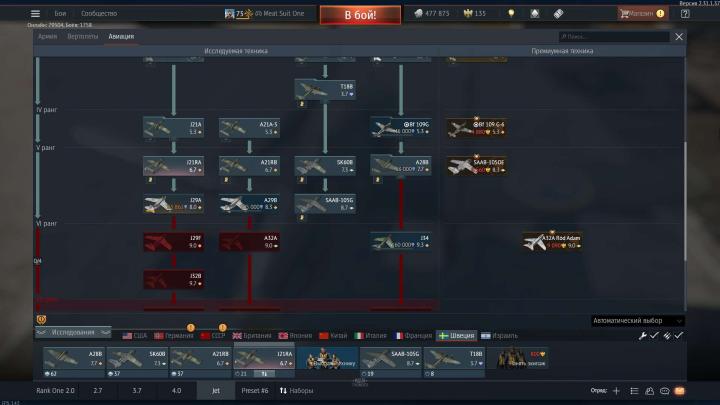Select the A21A-3 aircraft card
The width and height of the screenshot is (720, 405).
tap(249, 128)
